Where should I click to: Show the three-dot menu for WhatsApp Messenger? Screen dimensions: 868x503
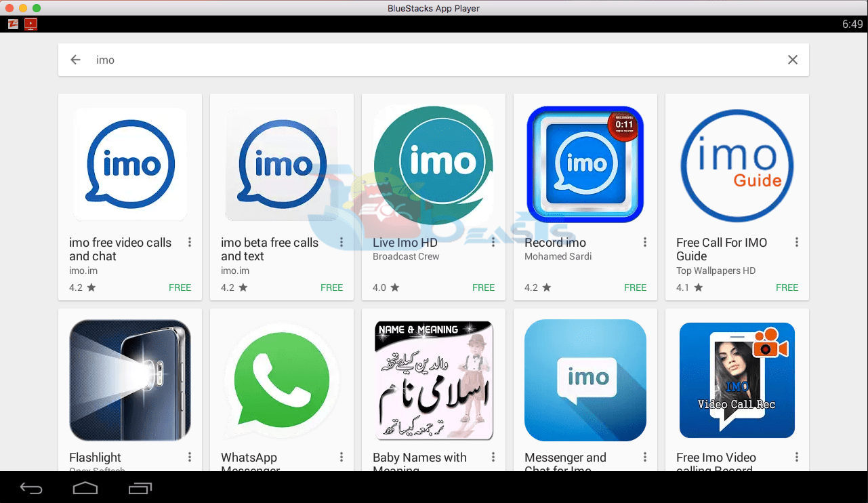(342, 458)
